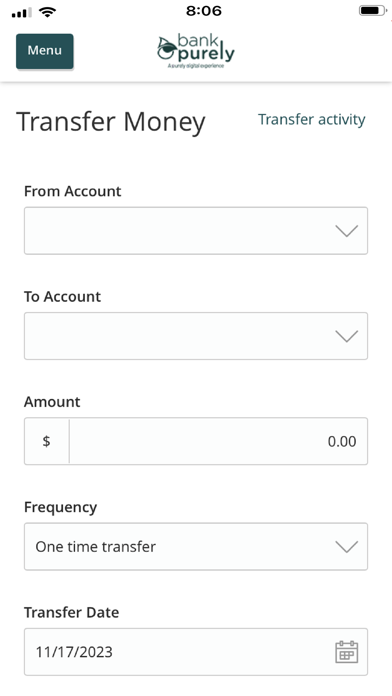This screenshot has width=392, height=696.
Task: Click the Transfer Date label
Action: pos(71,613)
